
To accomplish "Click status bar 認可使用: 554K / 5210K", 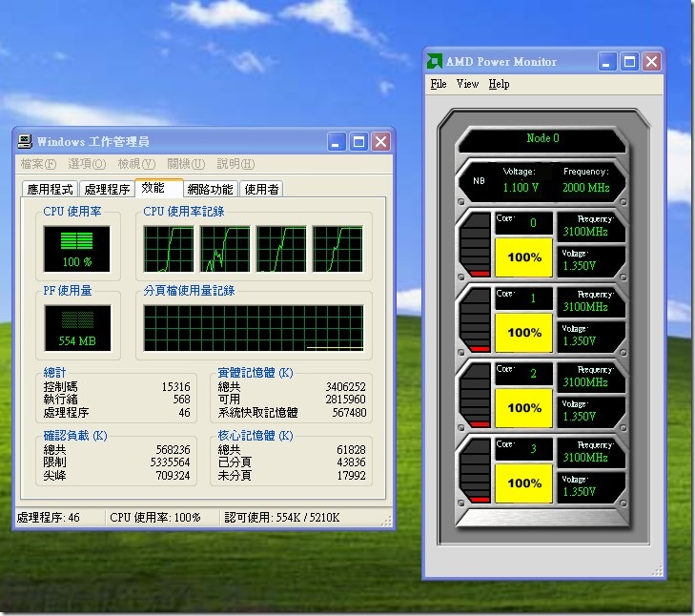I will (x=282, y=518).
